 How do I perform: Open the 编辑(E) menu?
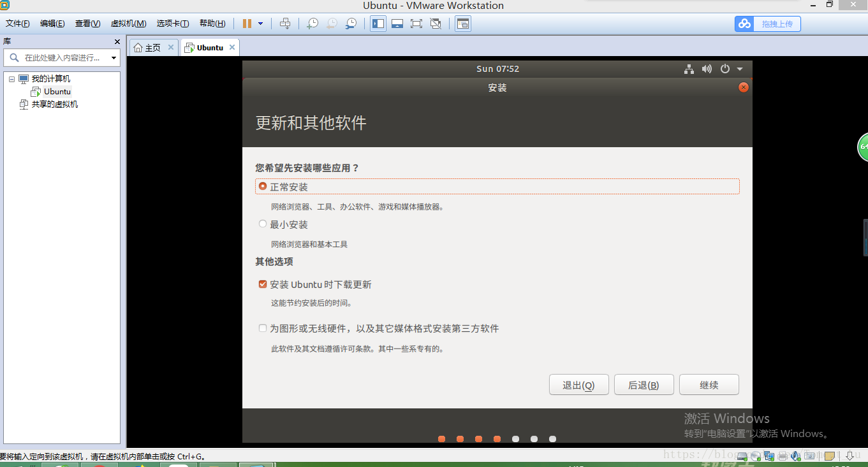pos(52,24)
